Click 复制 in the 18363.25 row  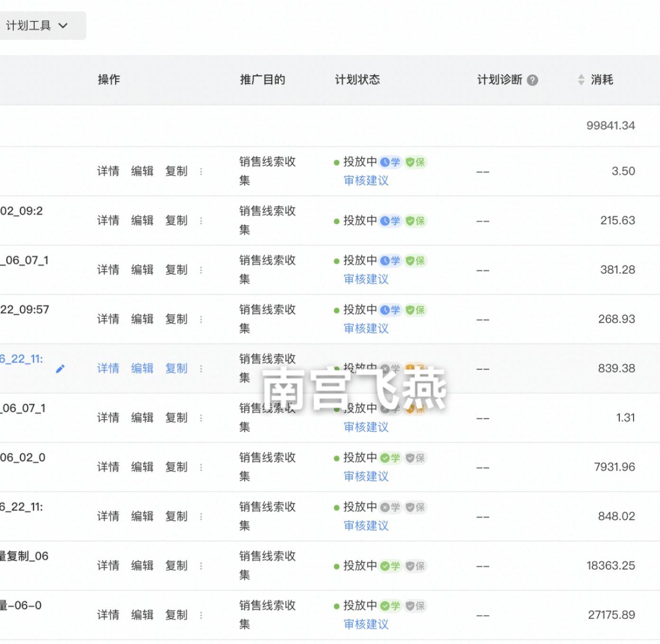(176, 565)
